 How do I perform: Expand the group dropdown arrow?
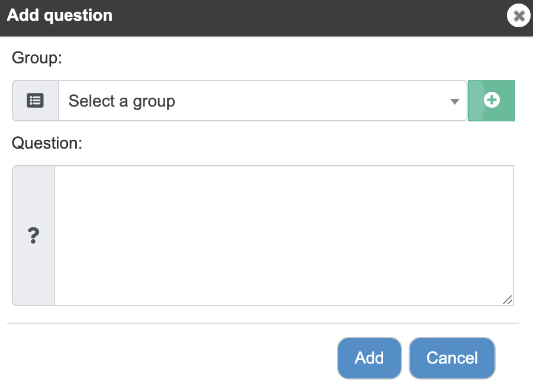coord(454,101)
